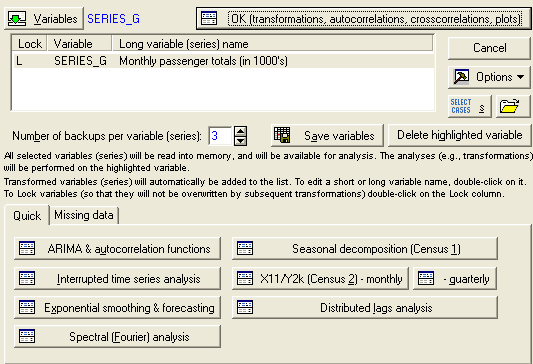The width and height of the screenshot is (533, 364).
Task: Open the Options dropdown menu
Action: [489, 77]
